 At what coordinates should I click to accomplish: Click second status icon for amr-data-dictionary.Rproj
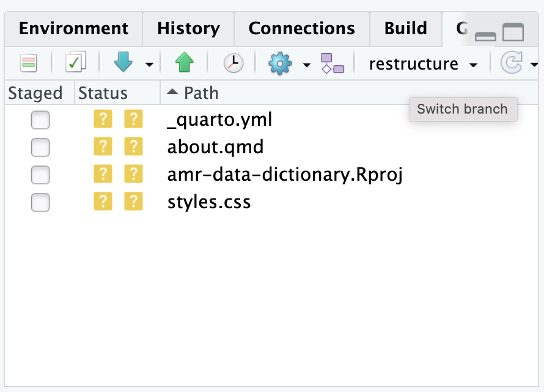[x=133, y=173]
